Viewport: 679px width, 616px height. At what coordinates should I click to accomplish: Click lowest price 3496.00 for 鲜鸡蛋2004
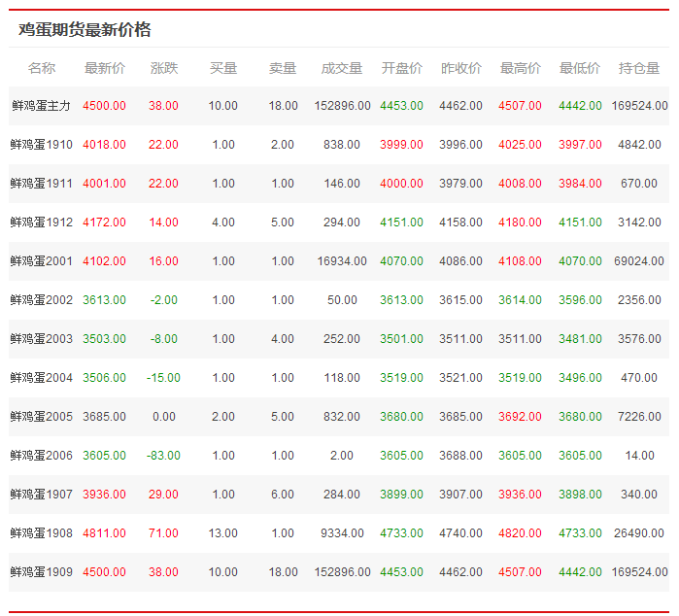pyautogui.click(x=580, y=378)
